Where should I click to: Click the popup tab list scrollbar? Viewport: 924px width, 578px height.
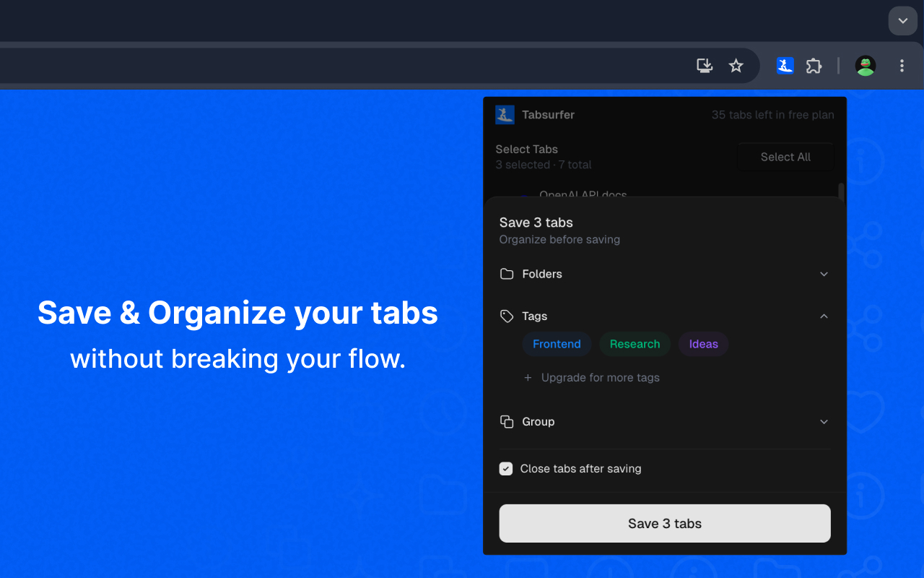[841, 191]
